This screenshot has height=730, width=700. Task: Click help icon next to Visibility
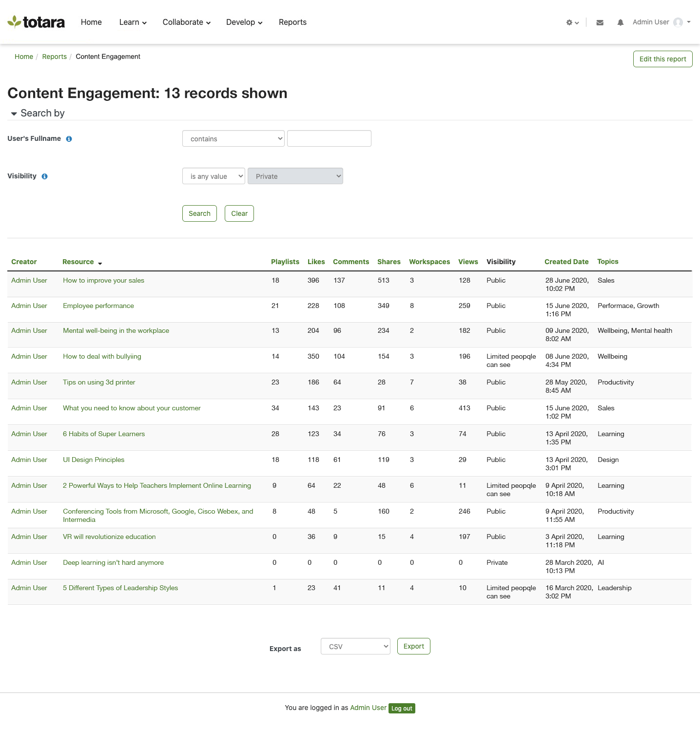pos(45,176)
